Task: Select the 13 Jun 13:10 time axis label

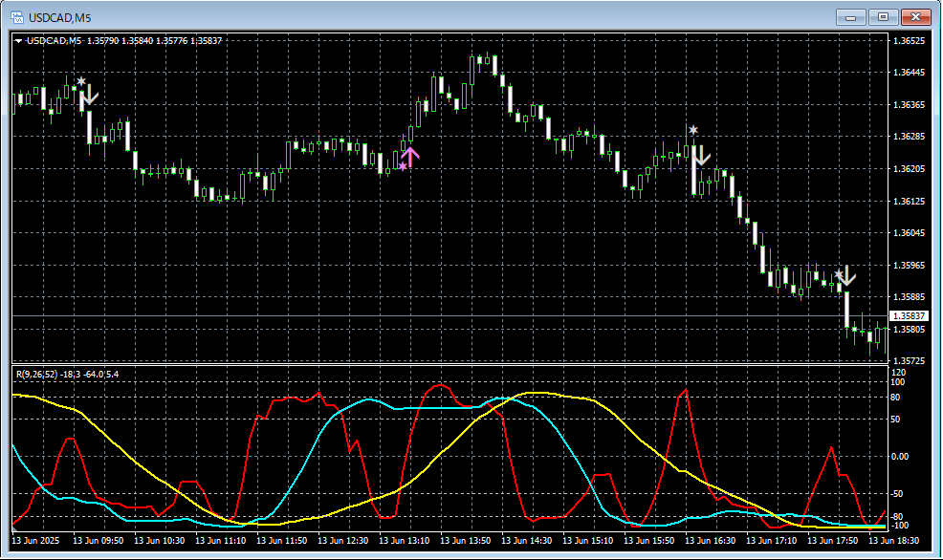Action: pos(406,540)
